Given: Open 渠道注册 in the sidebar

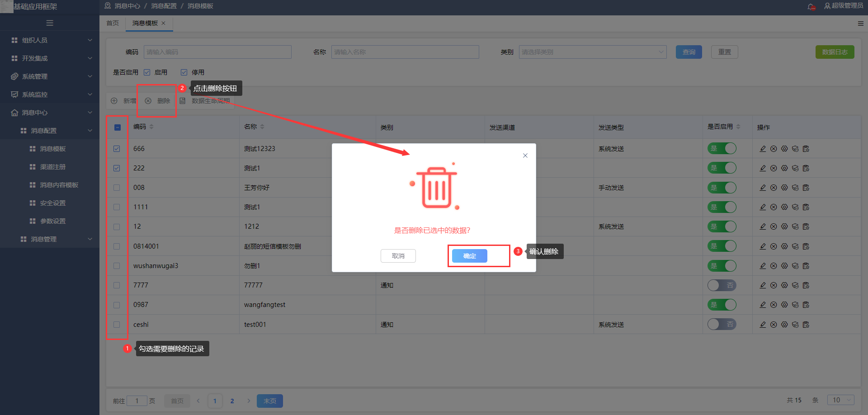Looking at the screenshot, I should click(53, 167).
